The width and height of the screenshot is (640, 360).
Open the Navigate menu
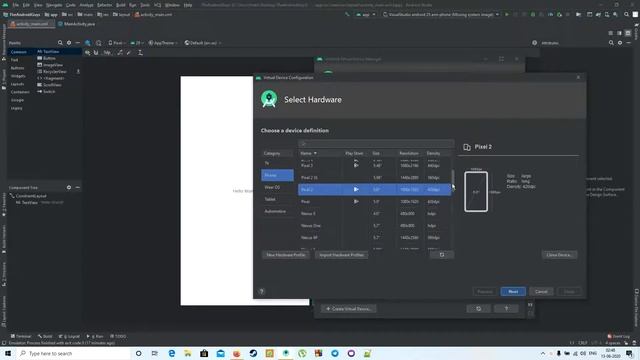click(54, 5)
